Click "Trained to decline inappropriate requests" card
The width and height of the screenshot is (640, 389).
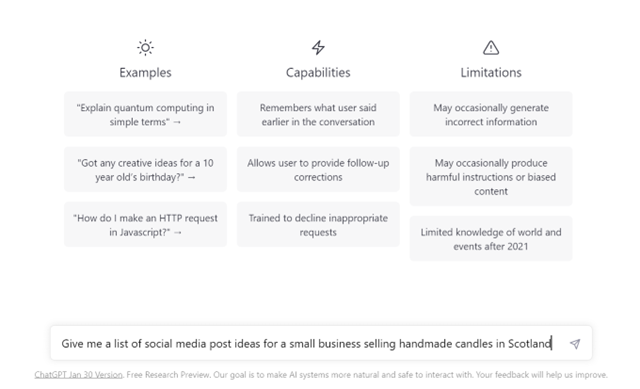[318, 225]
